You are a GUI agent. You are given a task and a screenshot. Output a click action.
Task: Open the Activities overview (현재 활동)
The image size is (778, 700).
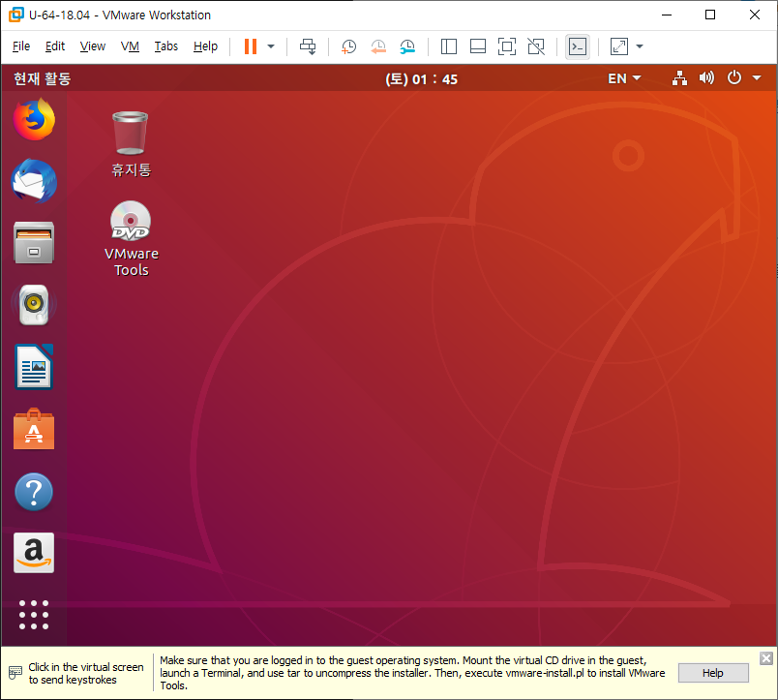click(x=43, y=78)
